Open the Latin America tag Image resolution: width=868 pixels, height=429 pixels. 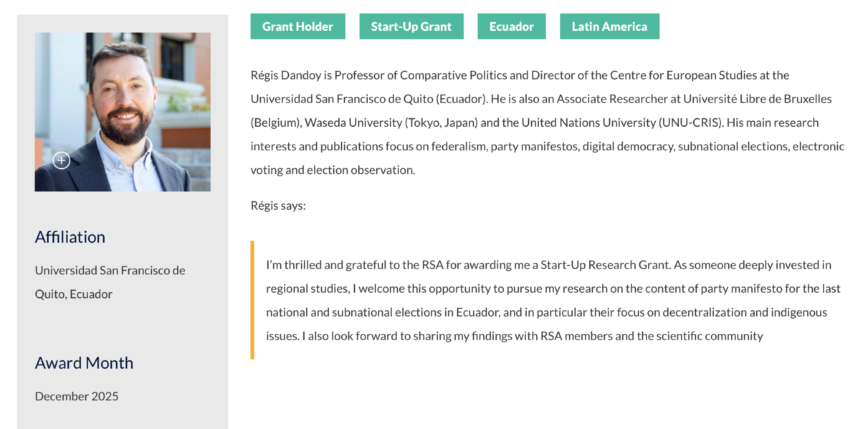609,26
